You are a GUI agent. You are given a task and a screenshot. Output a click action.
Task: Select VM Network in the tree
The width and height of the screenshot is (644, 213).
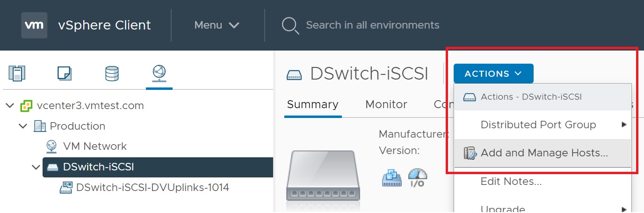pyautogui.click(x=94, y=147)
